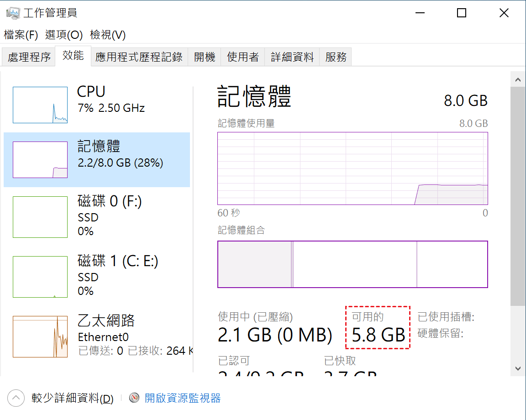Open the 選項(O) menu

(64, 35)
